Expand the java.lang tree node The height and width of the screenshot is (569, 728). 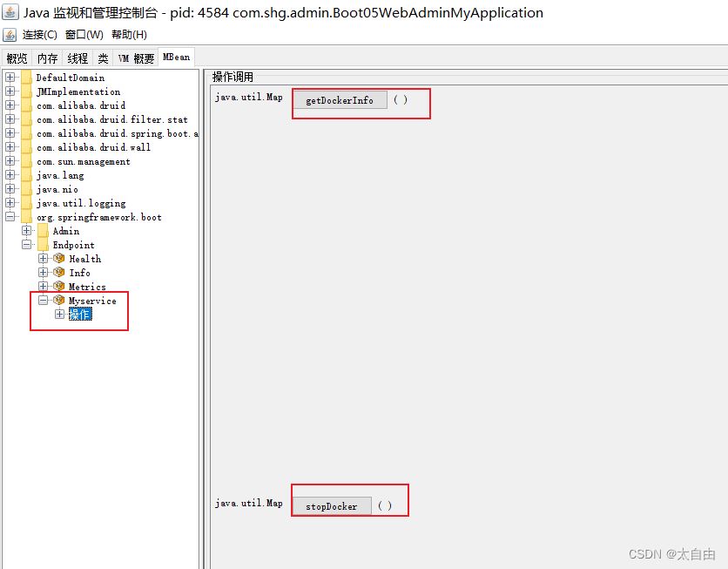point(8,174)
